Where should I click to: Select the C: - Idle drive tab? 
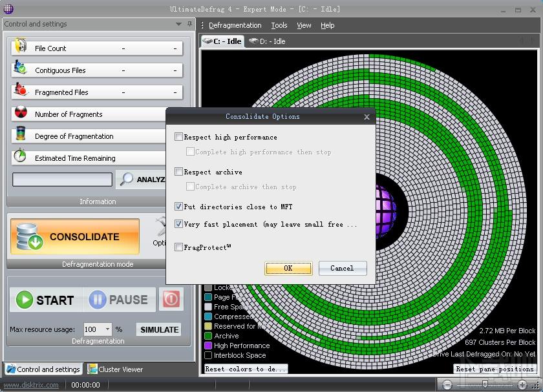[222, 41]
